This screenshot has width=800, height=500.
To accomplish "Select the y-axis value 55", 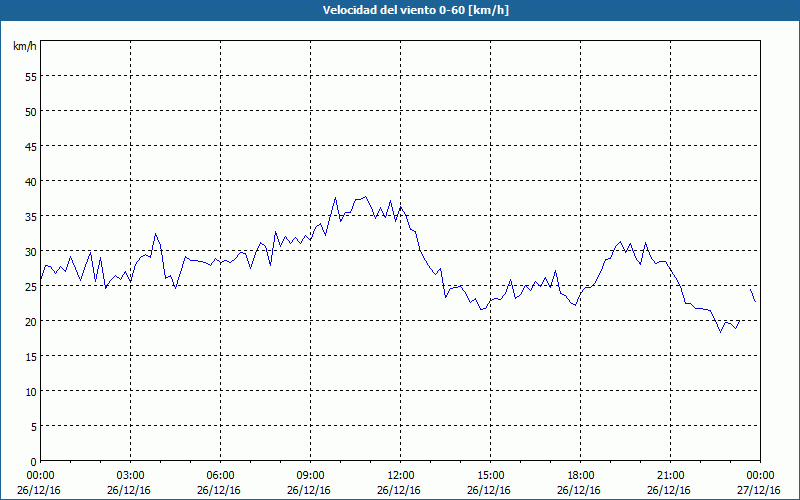I will tap(31, 77).
